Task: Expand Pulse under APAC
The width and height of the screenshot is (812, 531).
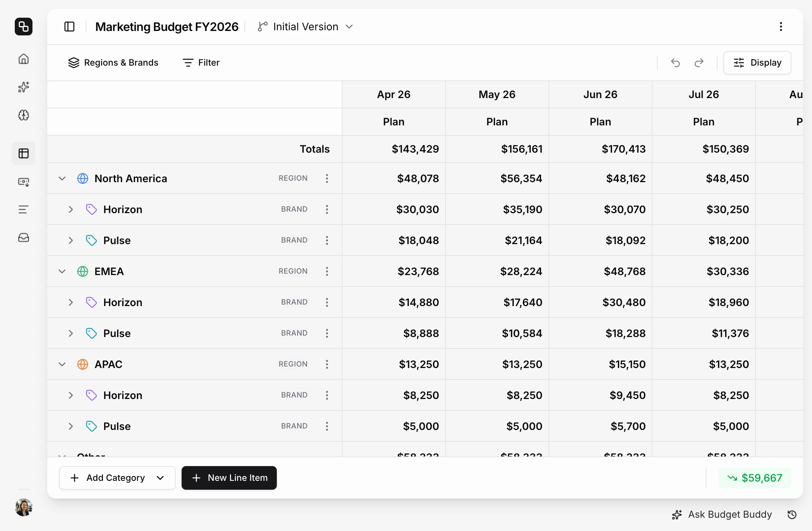Action: pyautogui.click(x=71, y=426)
